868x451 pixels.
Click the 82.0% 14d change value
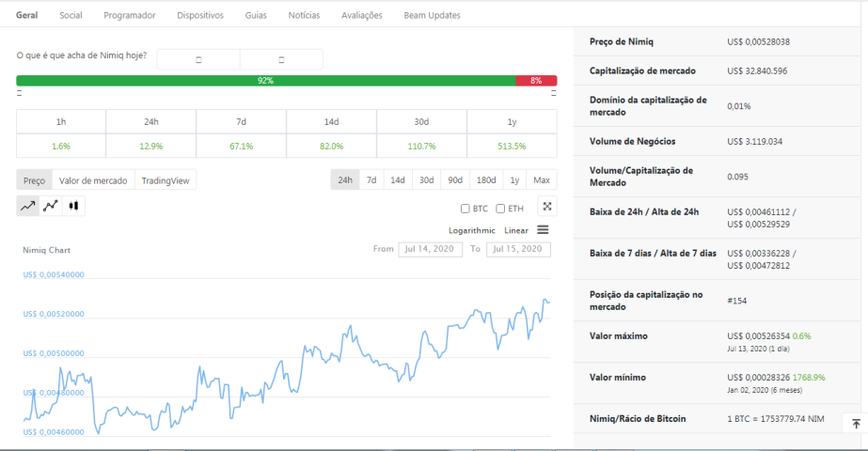tap(332, 146)
